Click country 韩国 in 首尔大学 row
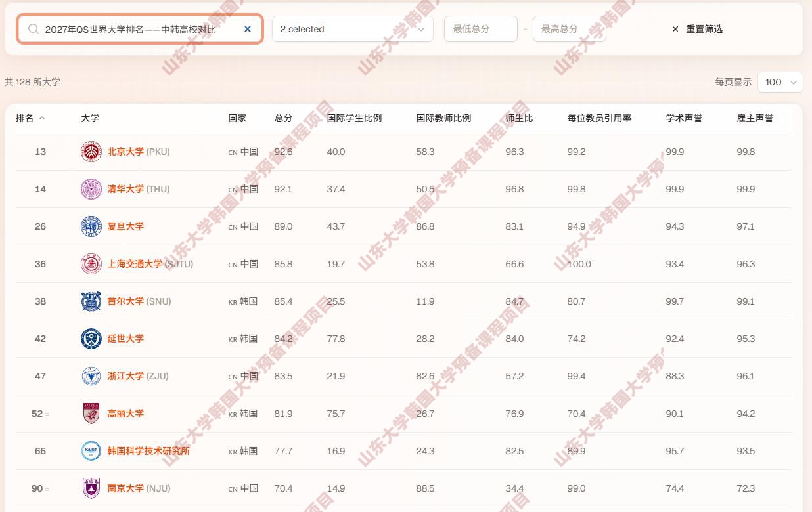Viewport: 812px width, 512px height. coord(243,301)
